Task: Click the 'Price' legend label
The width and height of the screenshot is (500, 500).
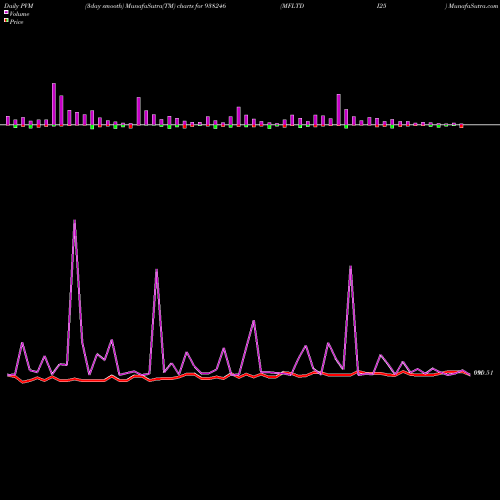Action: coord(16,22)
